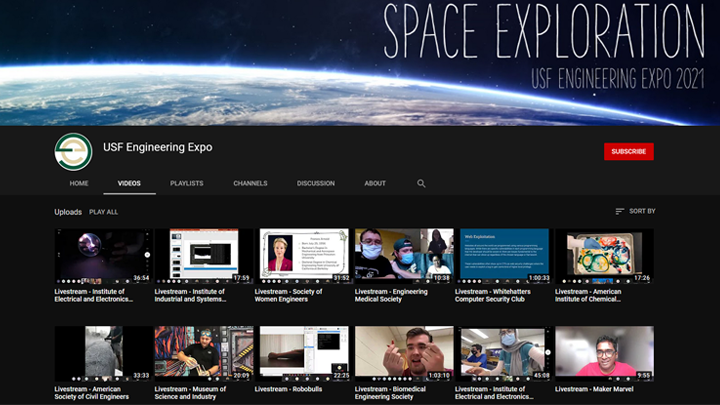720x405 pixels.
Task: Click the Space Exploration channel banner
Action: [x=360, y=62]
